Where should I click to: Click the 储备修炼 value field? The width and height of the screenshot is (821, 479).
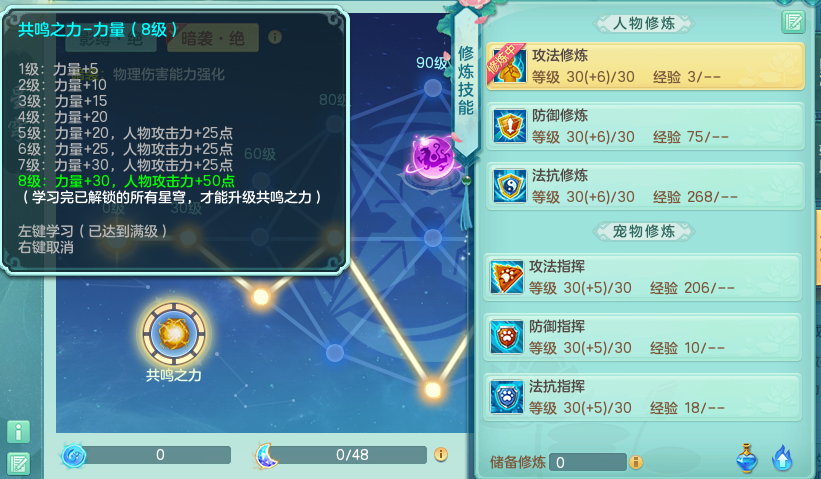[x=588, y=462]
